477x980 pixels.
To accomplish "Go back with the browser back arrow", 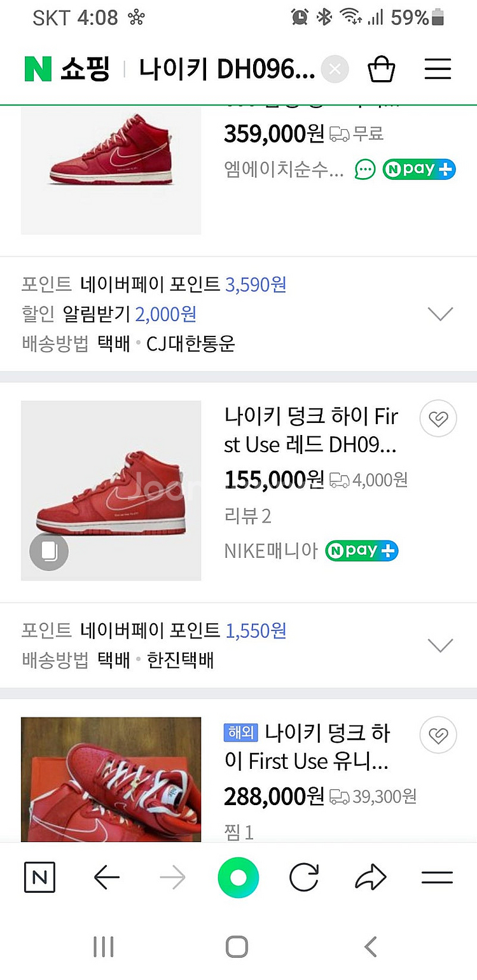I will [x=106, y=878].
